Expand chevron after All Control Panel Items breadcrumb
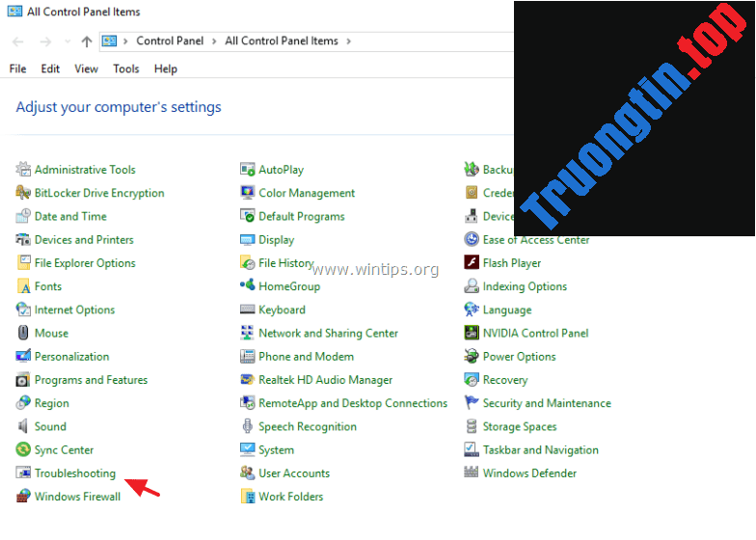Screen dimensions: 756x540 [x=349, y=41]
